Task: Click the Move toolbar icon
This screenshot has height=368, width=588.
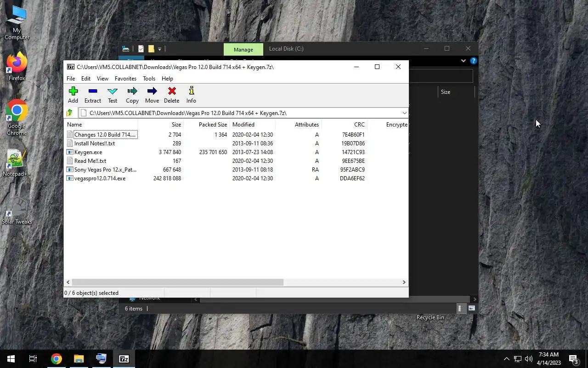Action: [152, 91]
